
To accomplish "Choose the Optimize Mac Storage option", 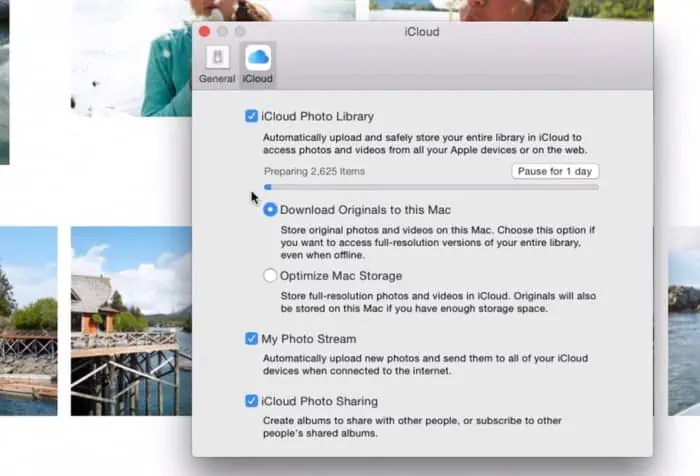I will [270, 276].
